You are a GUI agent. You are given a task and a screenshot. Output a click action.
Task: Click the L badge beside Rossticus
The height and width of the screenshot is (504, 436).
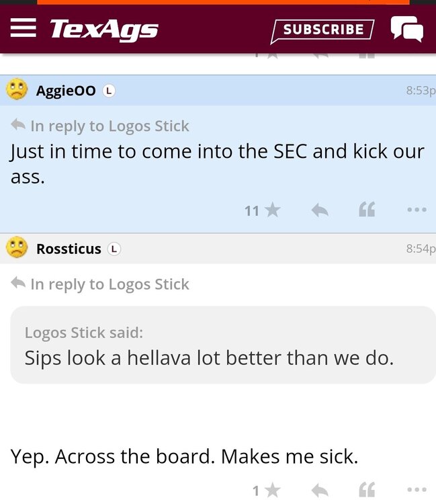pyautogui.click(x=114, y=249)
